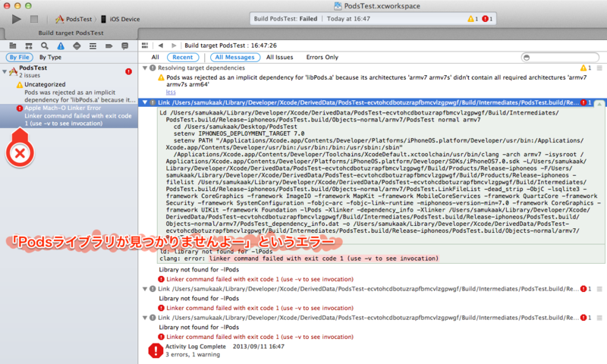Click warning badge on Resolving target dependencies row

click(x=585, y=68)
